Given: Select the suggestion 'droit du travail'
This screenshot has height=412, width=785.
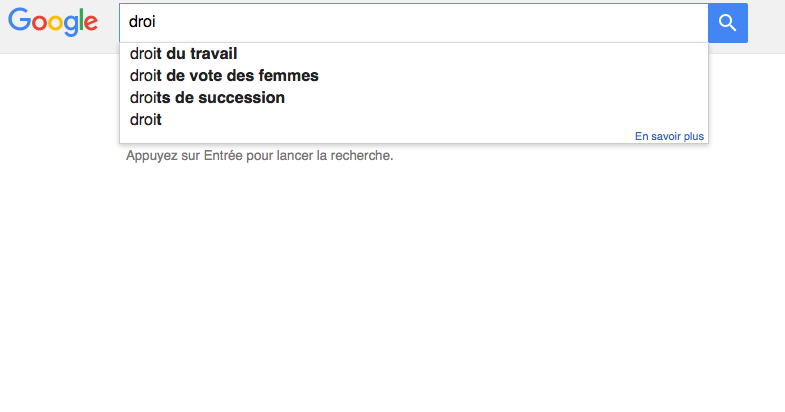Looking at the screenshot, I should pyautogui.click(x=414, y=54).
